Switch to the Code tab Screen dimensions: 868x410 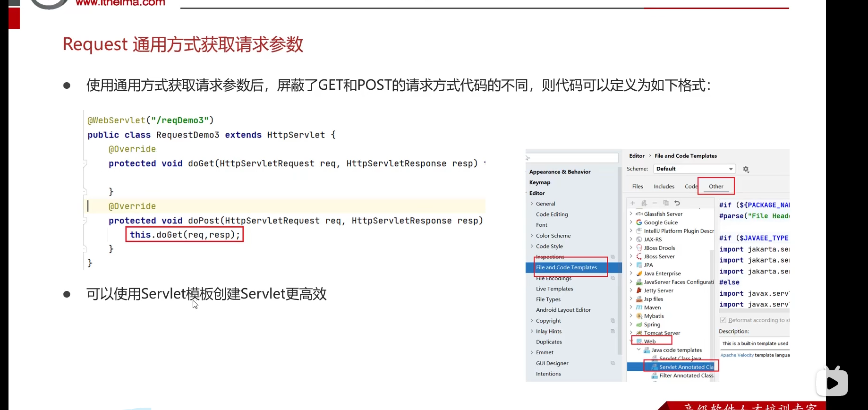click(691, 187)
